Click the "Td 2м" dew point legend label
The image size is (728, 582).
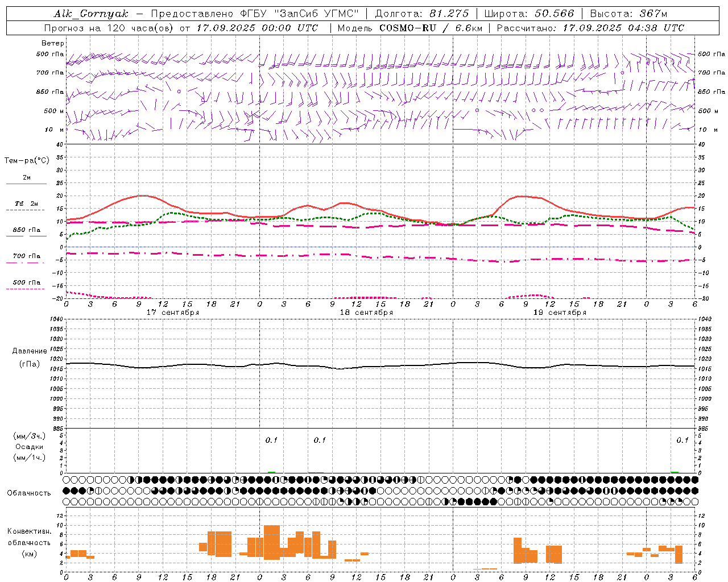click(x=27, y=203)
